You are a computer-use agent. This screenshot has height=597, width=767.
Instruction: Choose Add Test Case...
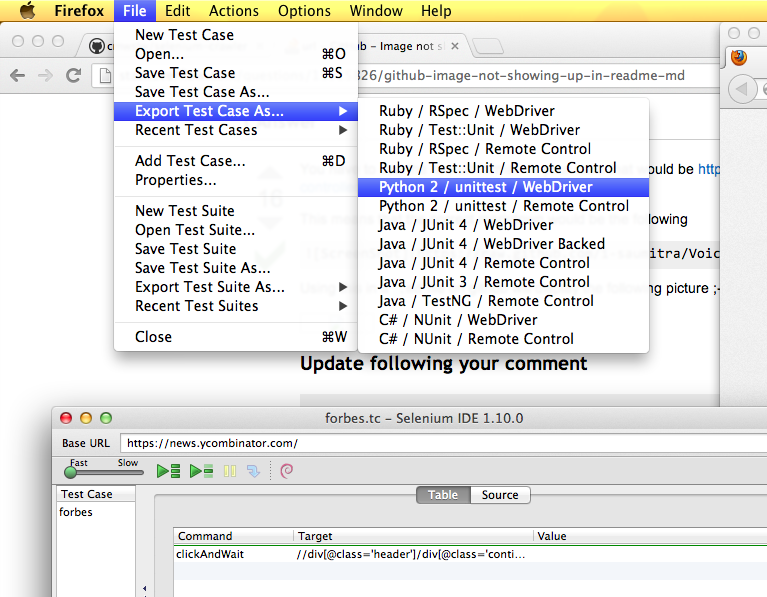[236, 161]
